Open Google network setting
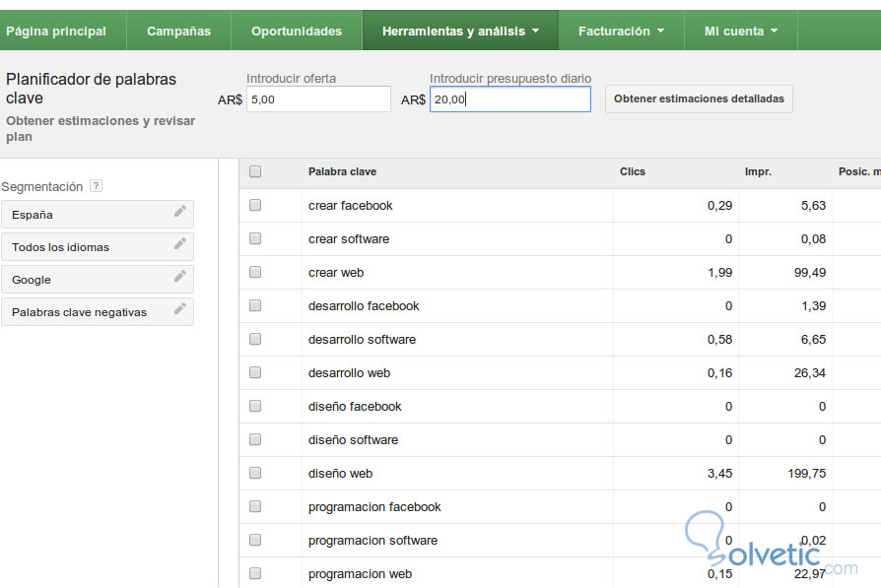The height and width of the screenshot is (588, 881). click(98, 280)
